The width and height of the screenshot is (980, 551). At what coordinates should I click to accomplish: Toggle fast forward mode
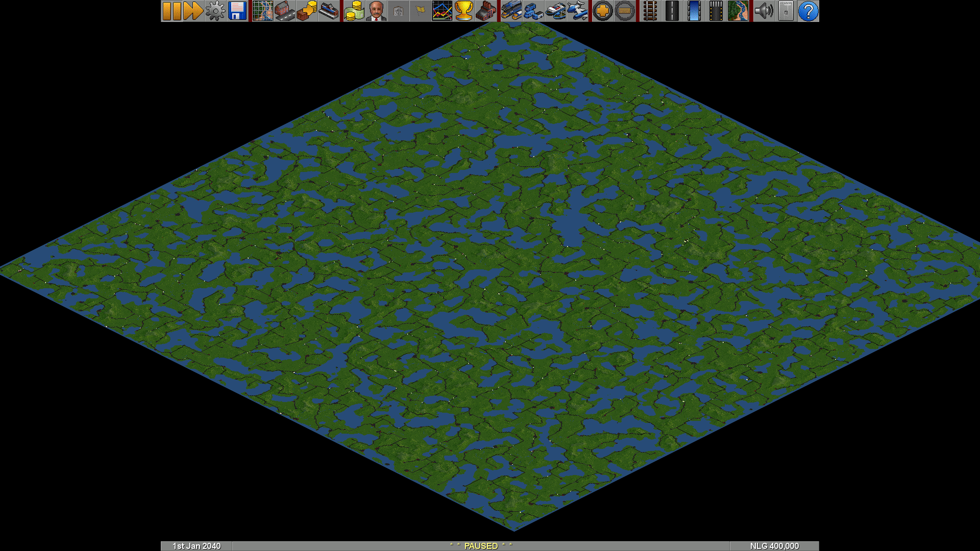pos(193,11)
